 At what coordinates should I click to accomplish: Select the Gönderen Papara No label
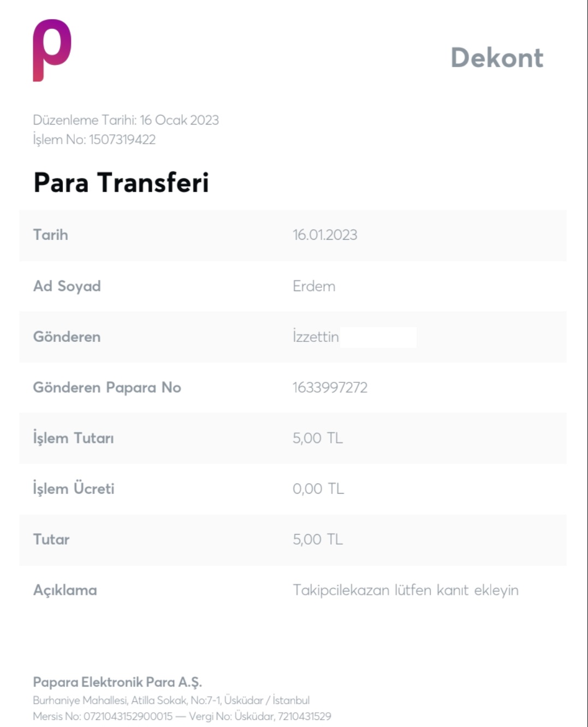pos(107,388)
